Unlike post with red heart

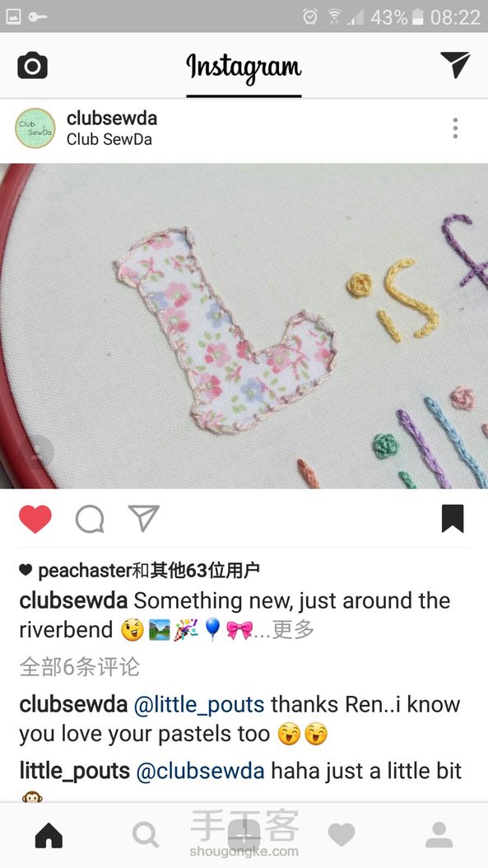35,520
